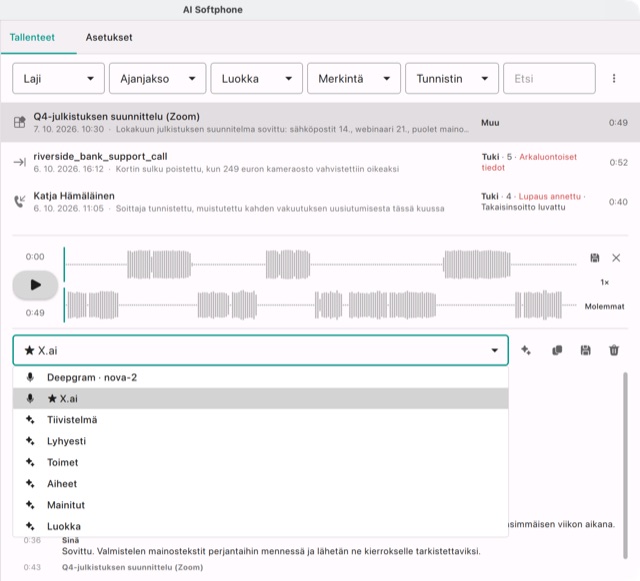Click the Takaisinsoitto luvattu label

pos(523,207)
